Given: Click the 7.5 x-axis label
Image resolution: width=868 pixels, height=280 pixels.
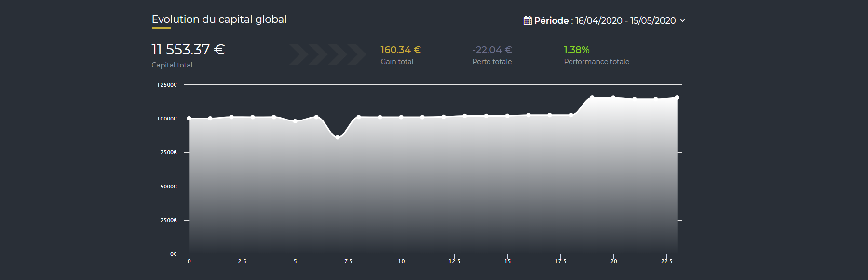Looking at the screenshot, I should click(348, 261).
